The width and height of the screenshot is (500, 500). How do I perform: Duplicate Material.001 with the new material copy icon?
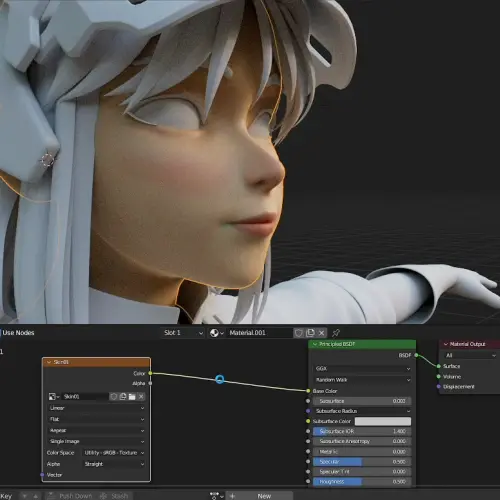click(310, 333)
